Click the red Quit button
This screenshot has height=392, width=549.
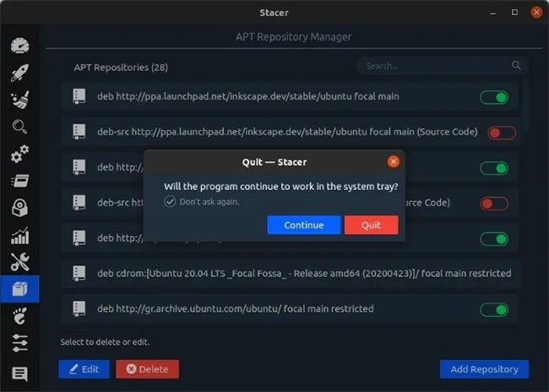click(x=371, y=225)
